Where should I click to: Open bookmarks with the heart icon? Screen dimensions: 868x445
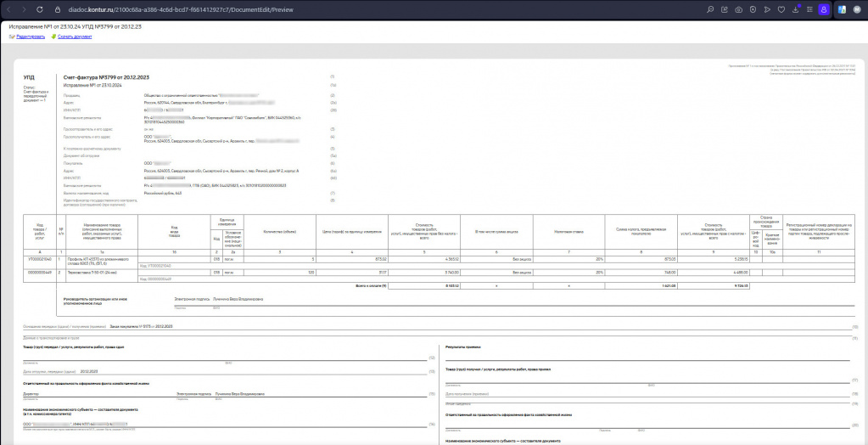tap(781, 9)
